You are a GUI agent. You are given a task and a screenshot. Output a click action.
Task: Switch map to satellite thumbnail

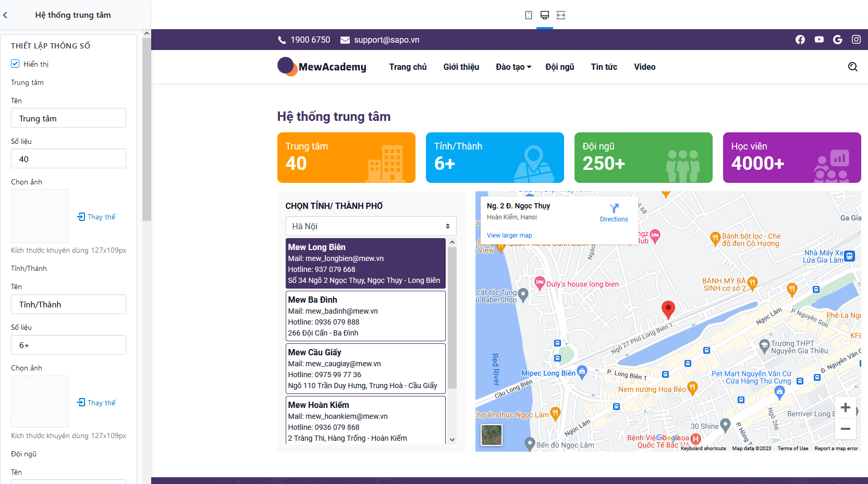tap(492, 435)
